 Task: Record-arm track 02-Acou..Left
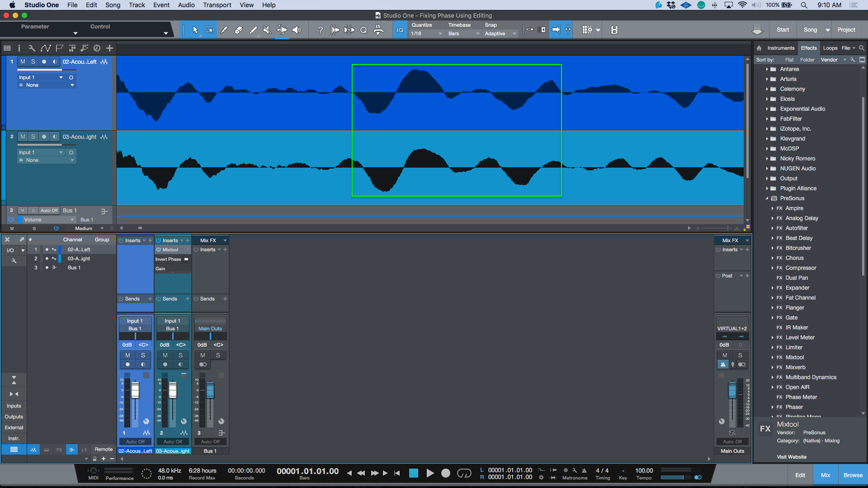click(x=44, y=61)
